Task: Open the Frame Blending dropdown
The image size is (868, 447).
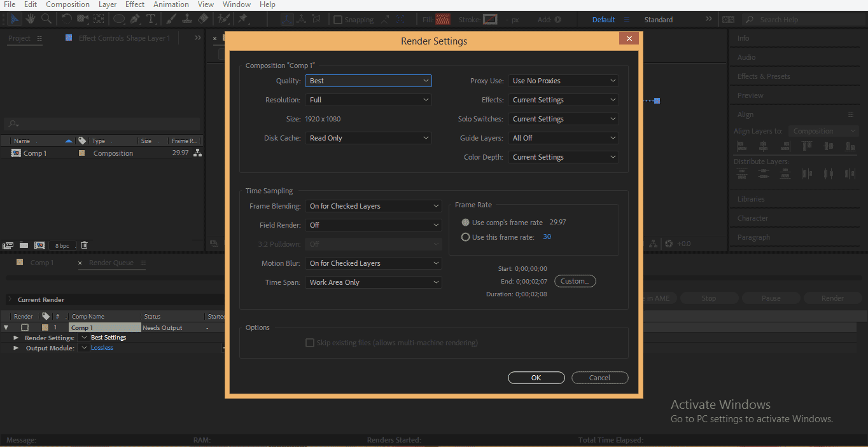Action: click(374, 206)
